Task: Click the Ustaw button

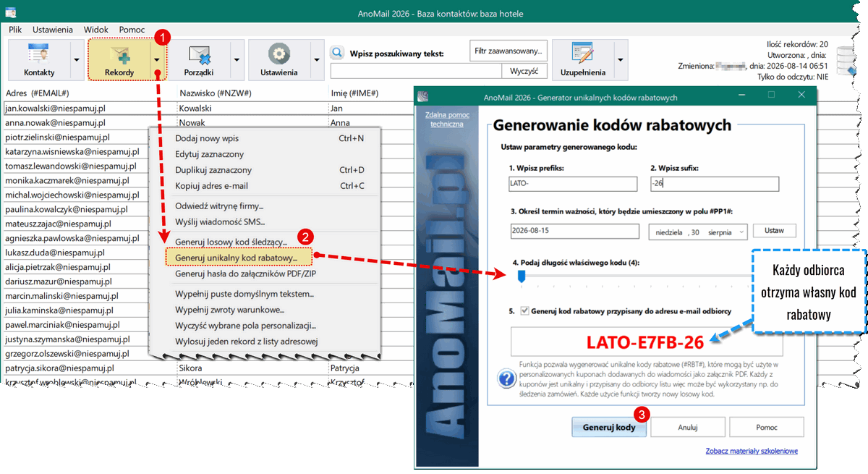Action: coord(775,231)
